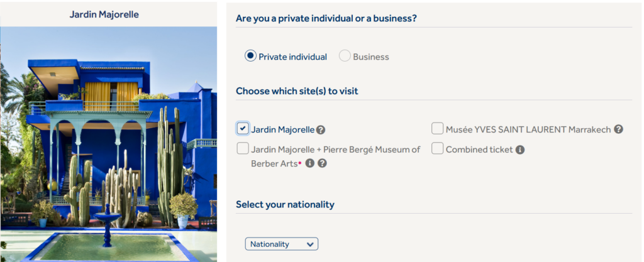Click the Jardin Majorelle title above the photo

click(104, 14)
